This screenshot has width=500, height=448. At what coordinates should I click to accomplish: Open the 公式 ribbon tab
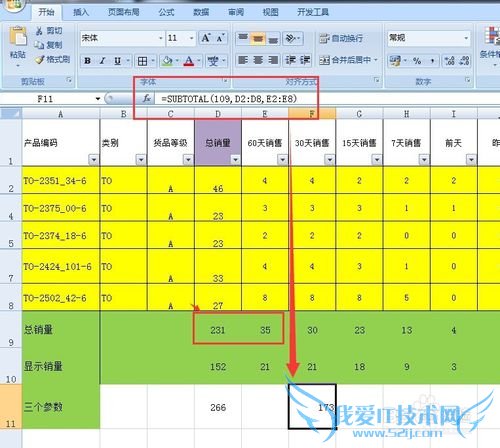click(166, 12)
